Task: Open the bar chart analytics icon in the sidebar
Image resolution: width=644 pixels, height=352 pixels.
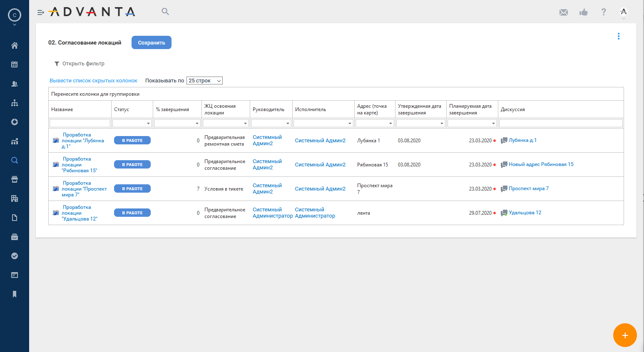Action: coord(15,141)
